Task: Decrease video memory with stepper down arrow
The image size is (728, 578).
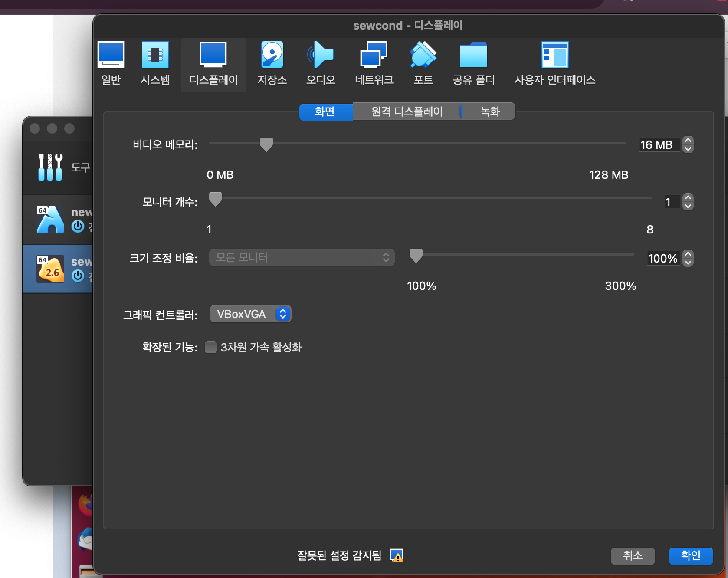Action: [x=688, y=149]
